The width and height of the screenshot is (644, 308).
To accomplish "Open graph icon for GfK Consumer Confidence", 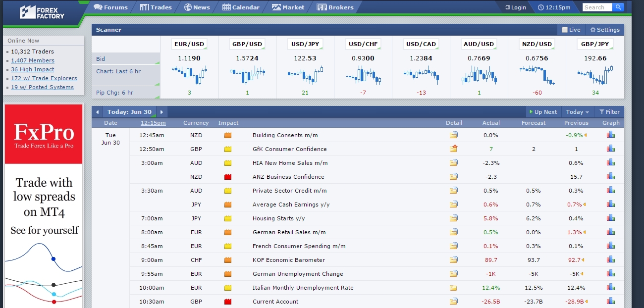I will tap(611, 149).
